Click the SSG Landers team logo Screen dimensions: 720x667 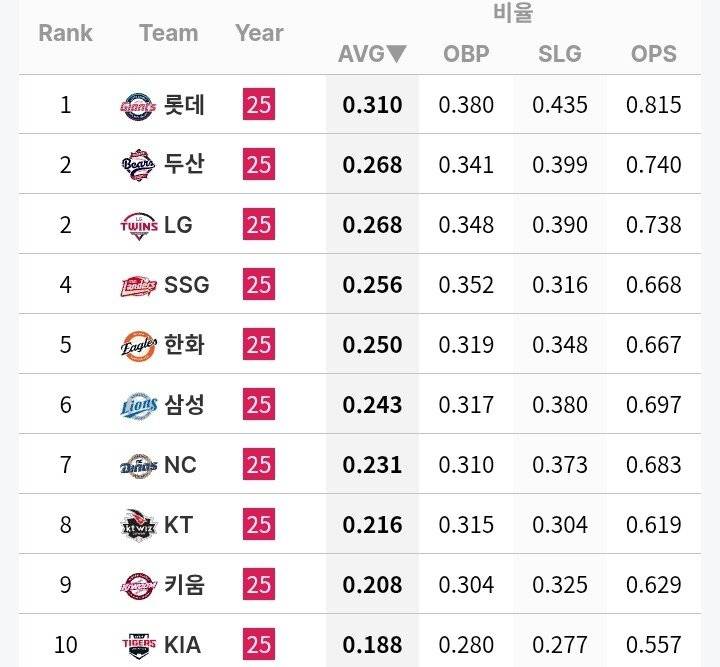click(x=138, y=285)
